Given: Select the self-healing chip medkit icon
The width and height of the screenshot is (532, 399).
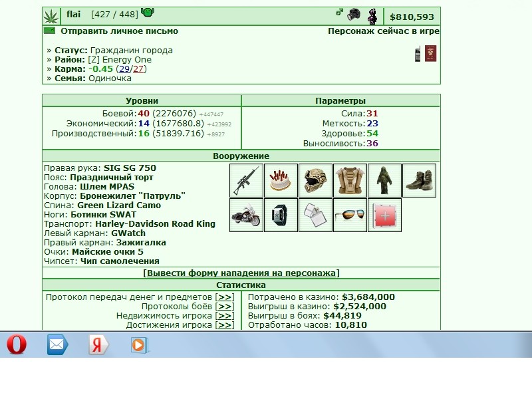Looking at the screenshot, I should [385, 215].
